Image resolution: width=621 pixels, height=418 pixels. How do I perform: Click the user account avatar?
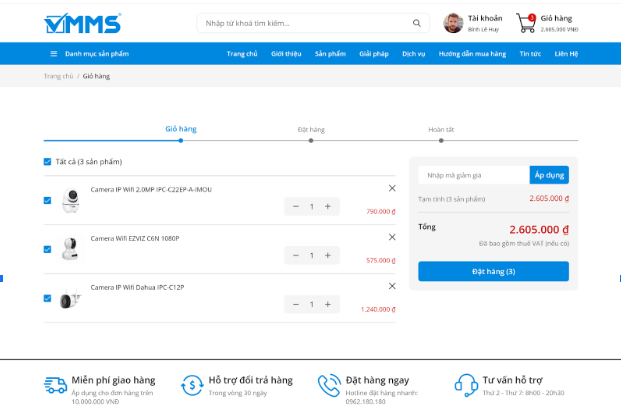pos(453,23)
